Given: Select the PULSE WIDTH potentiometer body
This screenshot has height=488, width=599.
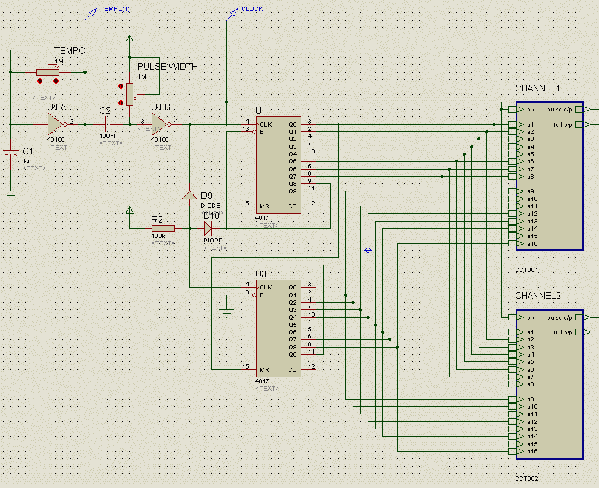Looking at the screenshot, I should coord(130,94).
